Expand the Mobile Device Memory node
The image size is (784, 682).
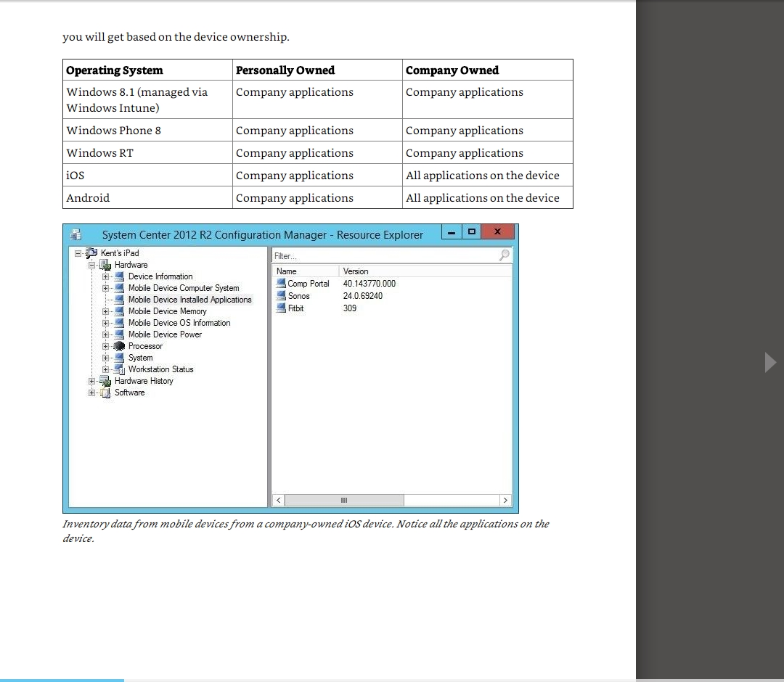[x=106, y=311]
